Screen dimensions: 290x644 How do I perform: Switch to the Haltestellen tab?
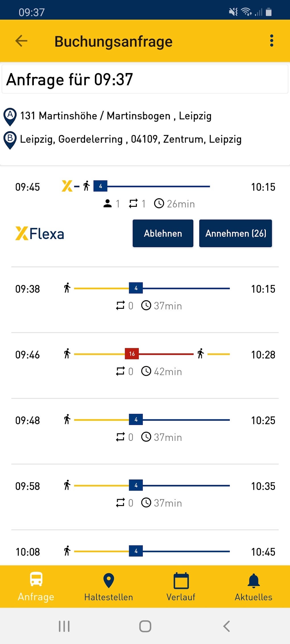[109, 587]
